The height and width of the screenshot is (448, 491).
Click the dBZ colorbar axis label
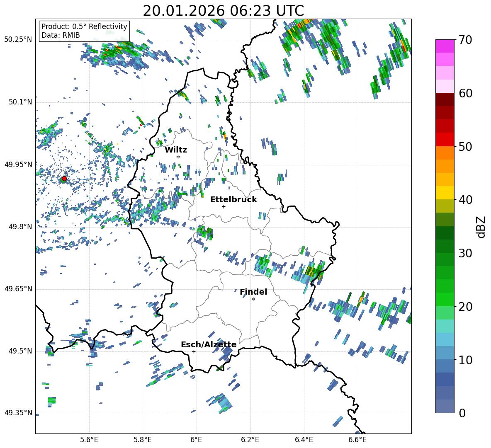click(481, 226)
